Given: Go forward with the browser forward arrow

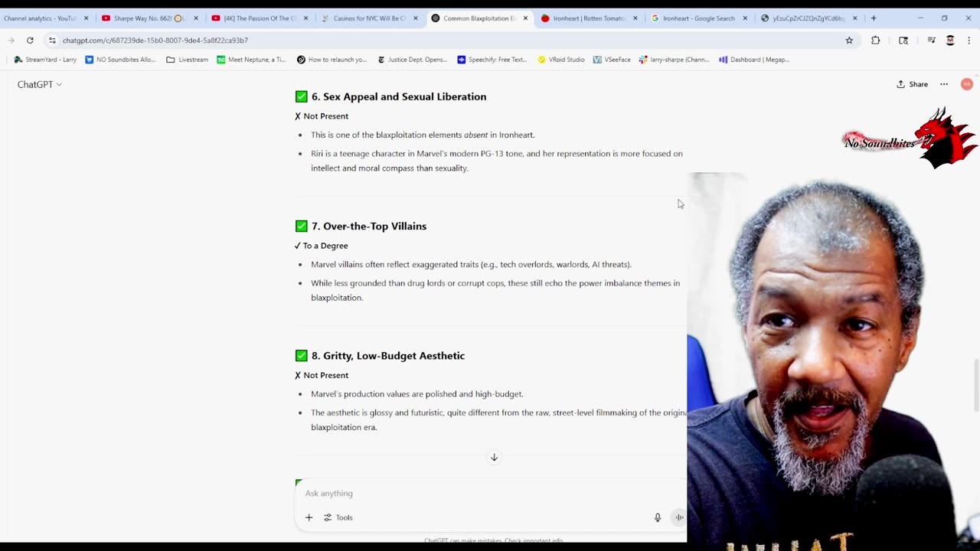Looking at the screenshot, I should coord(11,41).
